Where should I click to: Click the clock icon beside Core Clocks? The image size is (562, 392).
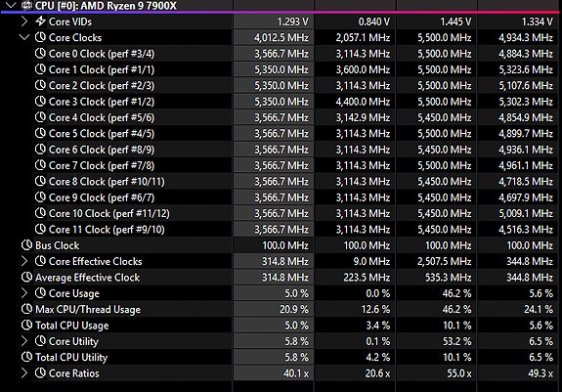(x=40, y=37)
